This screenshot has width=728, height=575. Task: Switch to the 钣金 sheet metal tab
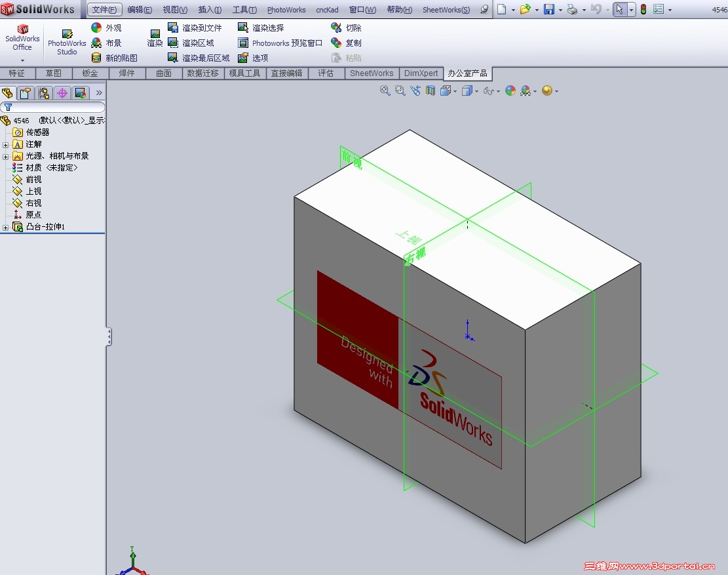[90, 73]
